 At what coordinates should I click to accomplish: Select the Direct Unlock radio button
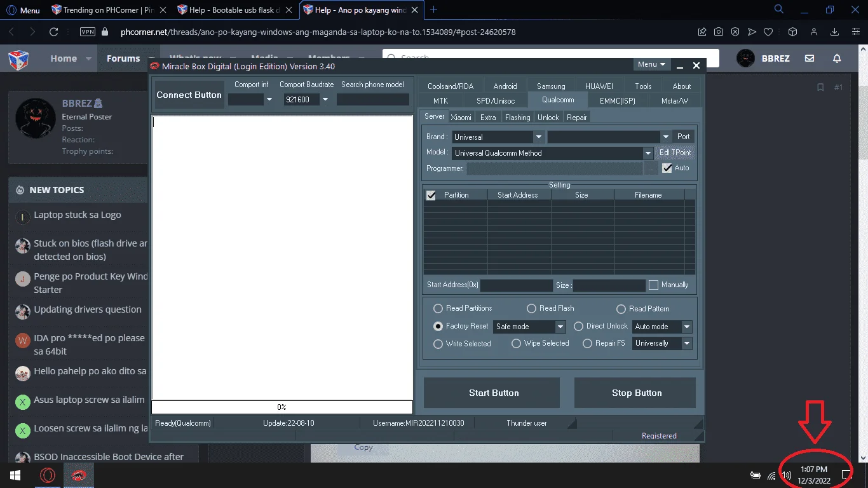point(578,326)
